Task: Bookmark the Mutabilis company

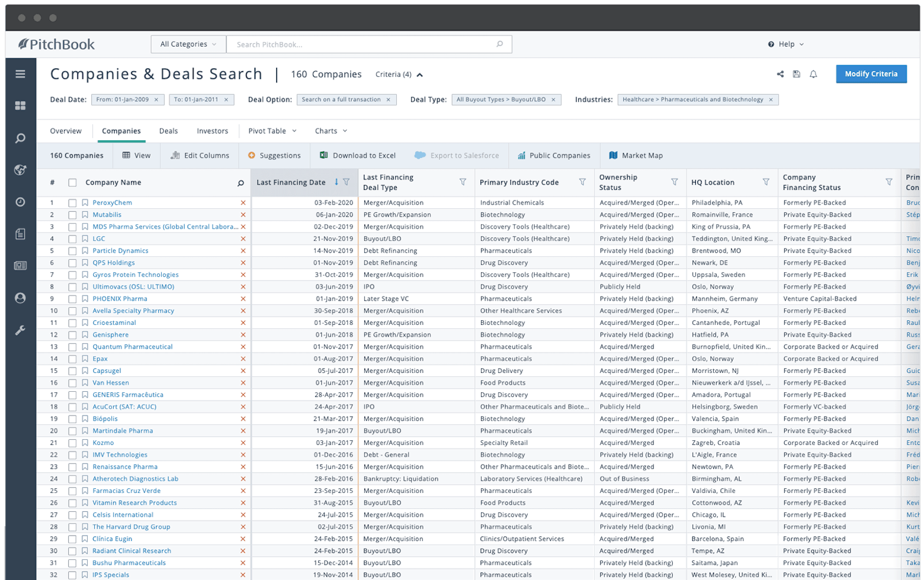Action: (85, 215)
